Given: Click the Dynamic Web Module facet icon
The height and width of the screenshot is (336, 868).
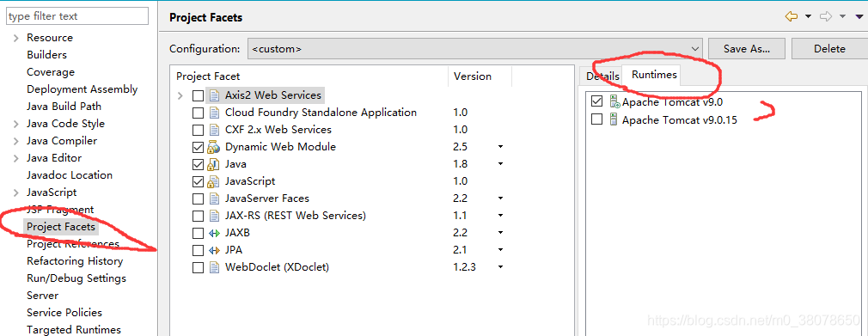Looking at the screenshot, I should tap(214, 147).
